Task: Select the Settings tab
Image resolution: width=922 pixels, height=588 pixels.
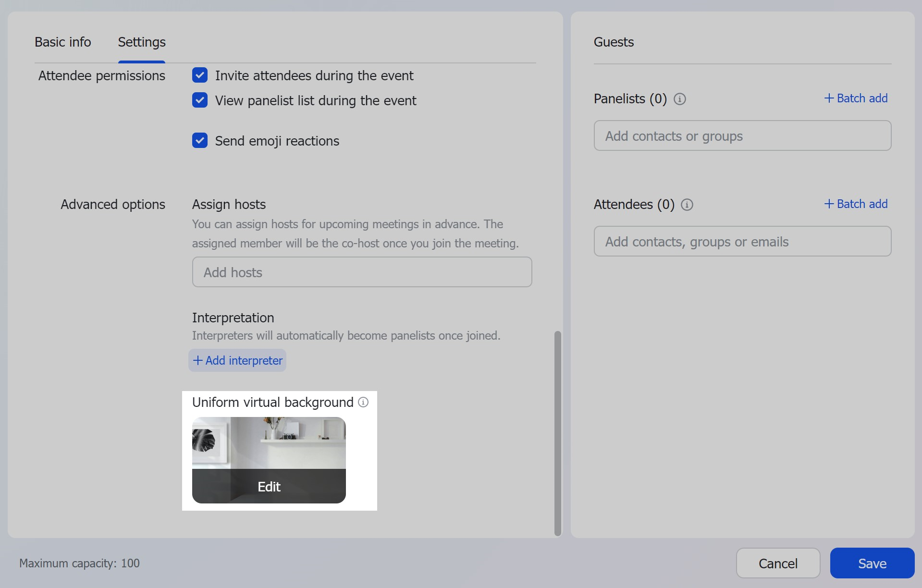Action: point(141,42)
